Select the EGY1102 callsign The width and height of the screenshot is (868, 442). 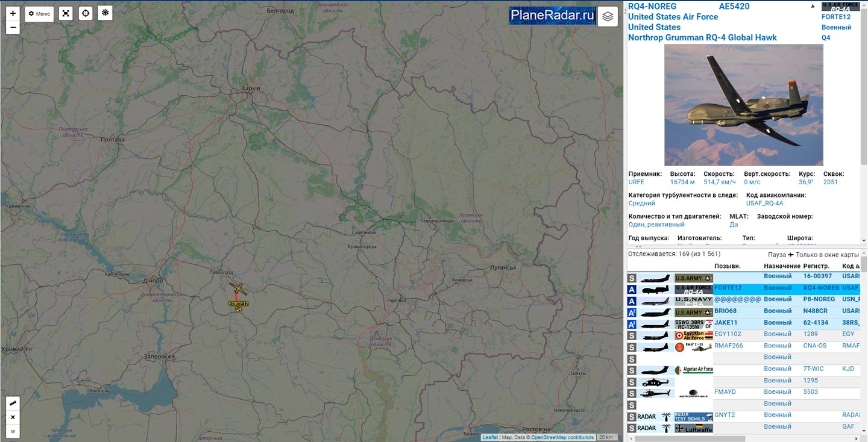[x=728, y=334]
